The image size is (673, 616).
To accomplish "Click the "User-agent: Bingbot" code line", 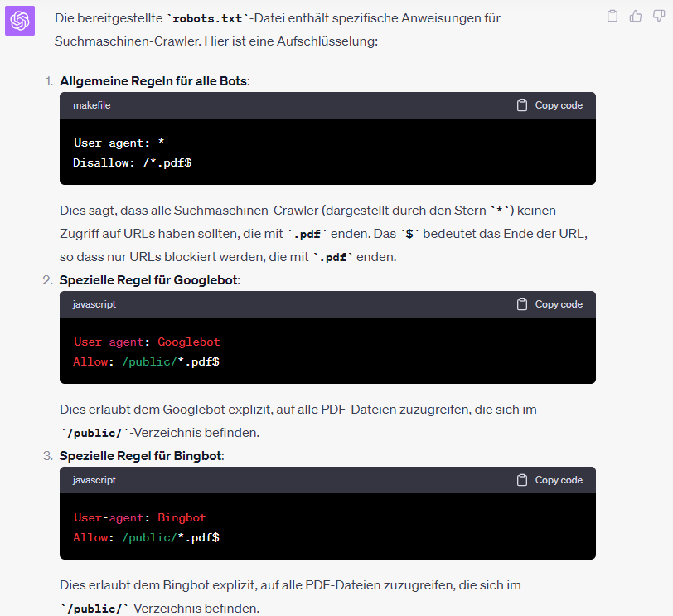I will [139, 517].
